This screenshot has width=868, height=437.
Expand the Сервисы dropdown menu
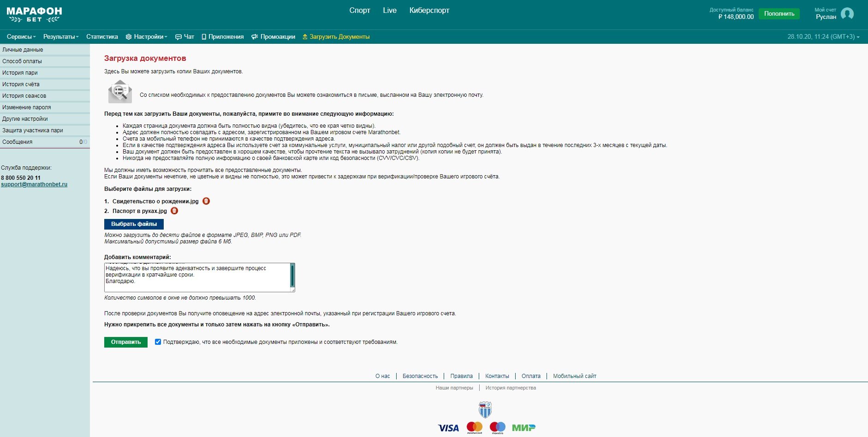[21, 37]
